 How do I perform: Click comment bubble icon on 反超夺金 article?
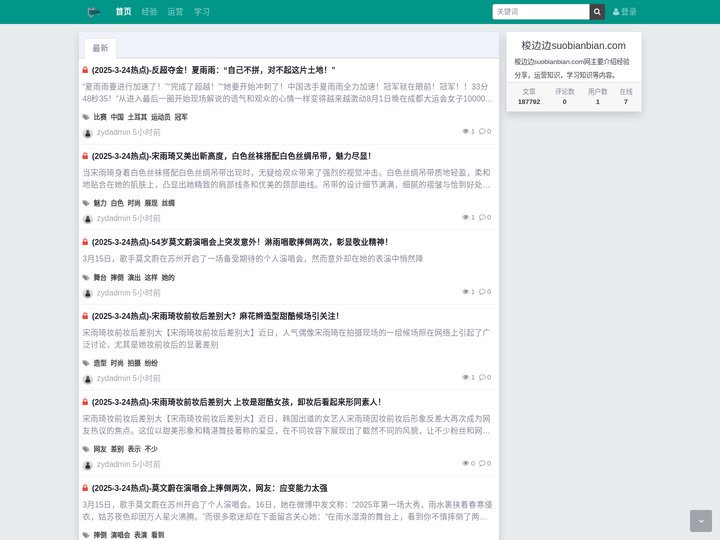(x=482, y=131)
